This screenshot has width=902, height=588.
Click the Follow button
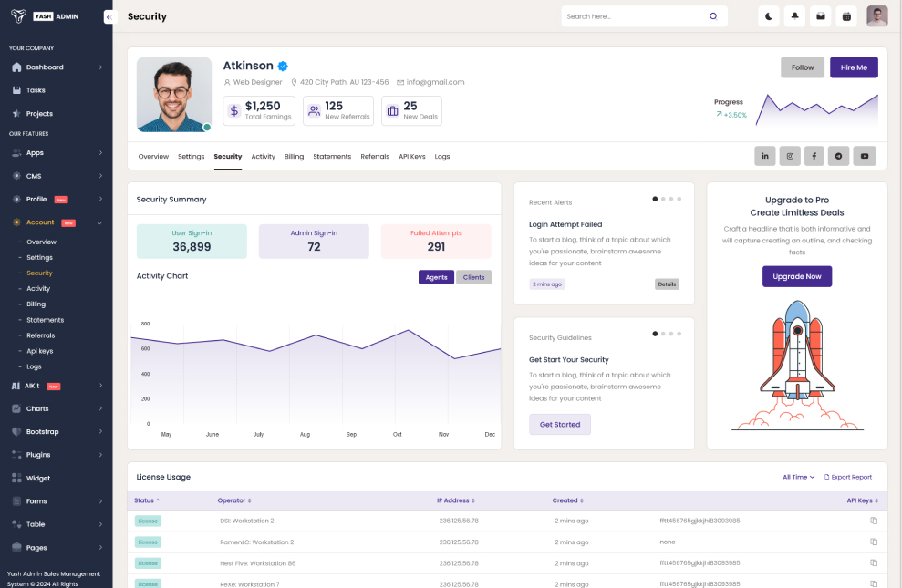tap(802, 67)
